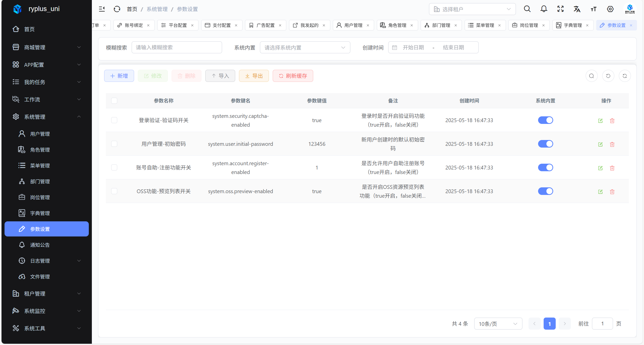Open the notification bell in header
Viewport: 644px width, 345px height.
pyautogui.click(x=544, y=9)
